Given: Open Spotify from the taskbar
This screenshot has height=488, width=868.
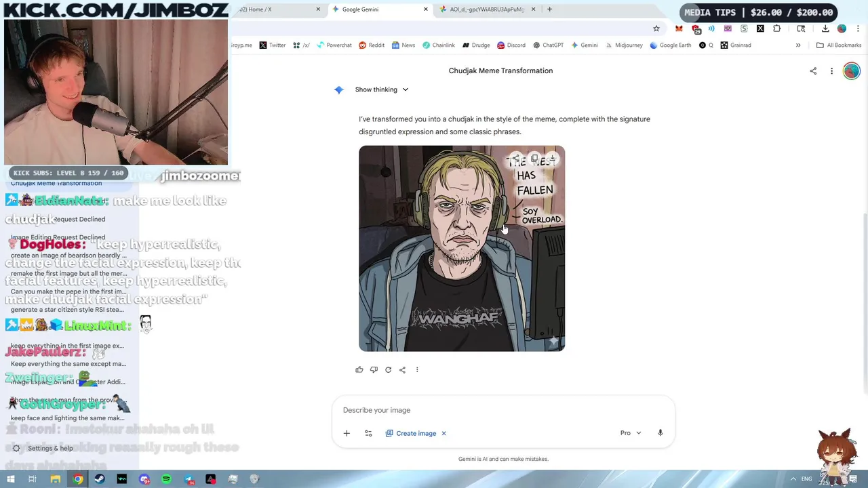Looking at the screenshot, I should point(166,479).
